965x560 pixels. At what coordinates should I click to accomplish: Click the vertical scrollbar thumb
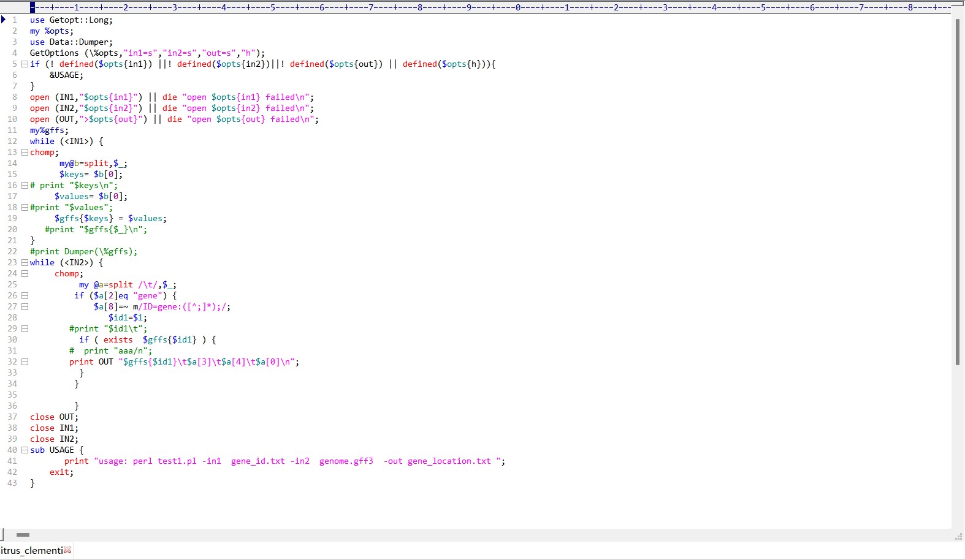(x=957, y=190)
